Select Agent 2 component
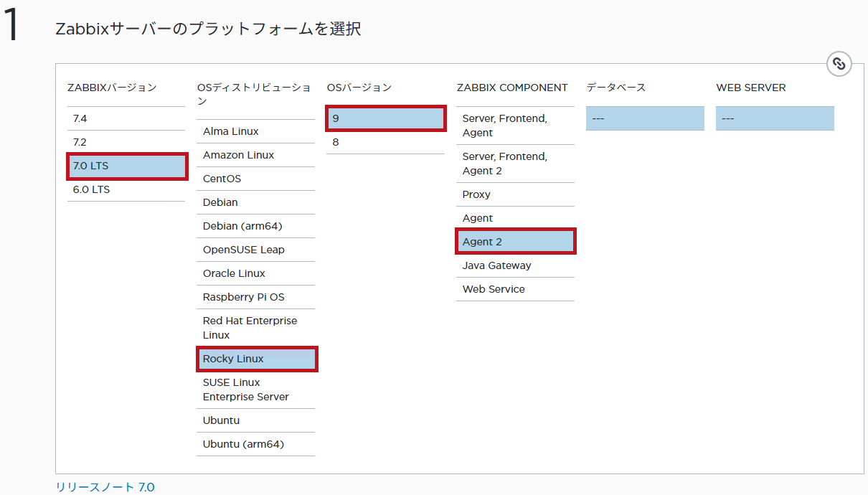This screenshot has width=868, height=495. click(x=516, y=242)
